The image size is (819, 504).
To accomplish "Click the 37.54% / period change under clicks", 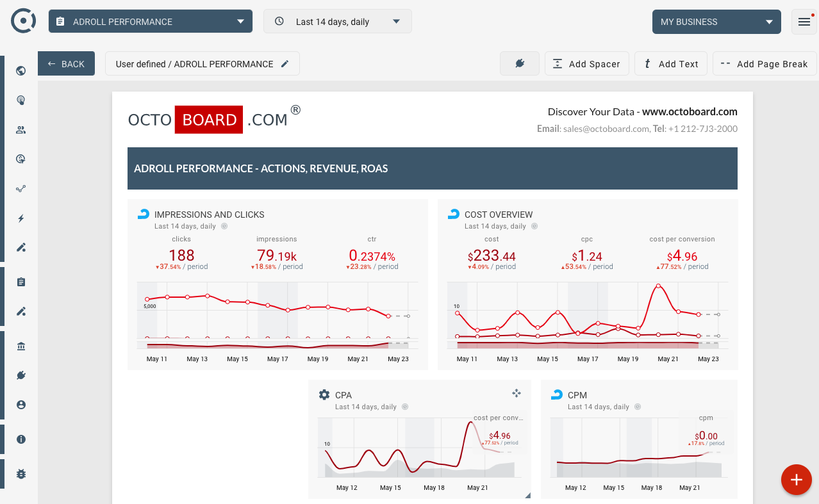I will [x=181, y=267].
